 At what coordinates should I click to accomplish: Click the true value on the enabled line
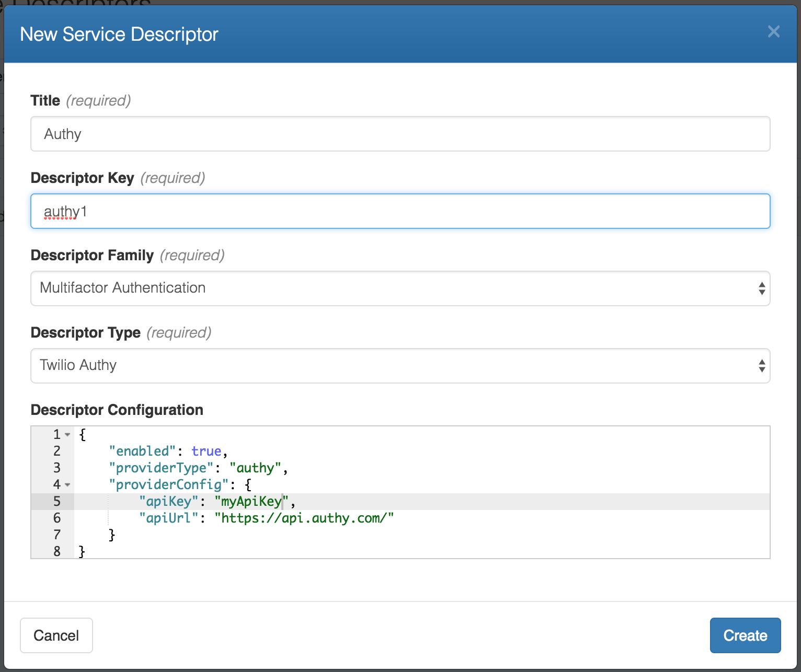[x=206, y=451]
